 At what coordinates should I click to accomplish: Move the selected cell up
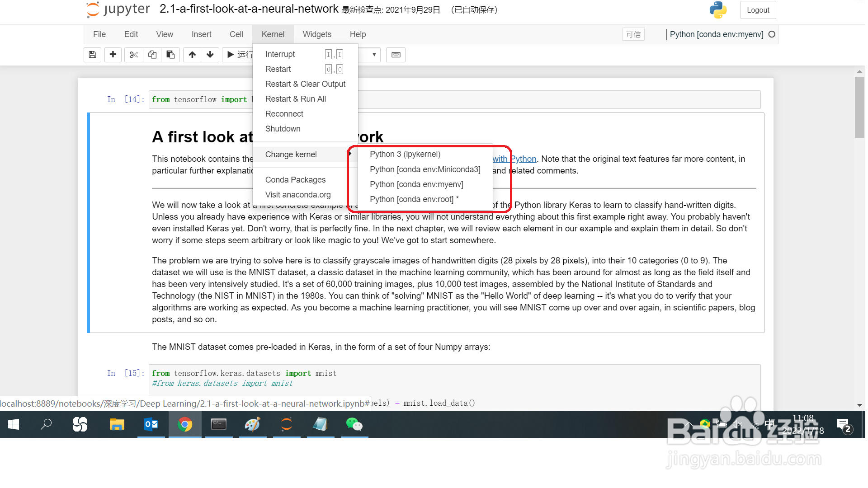(192, 55)
